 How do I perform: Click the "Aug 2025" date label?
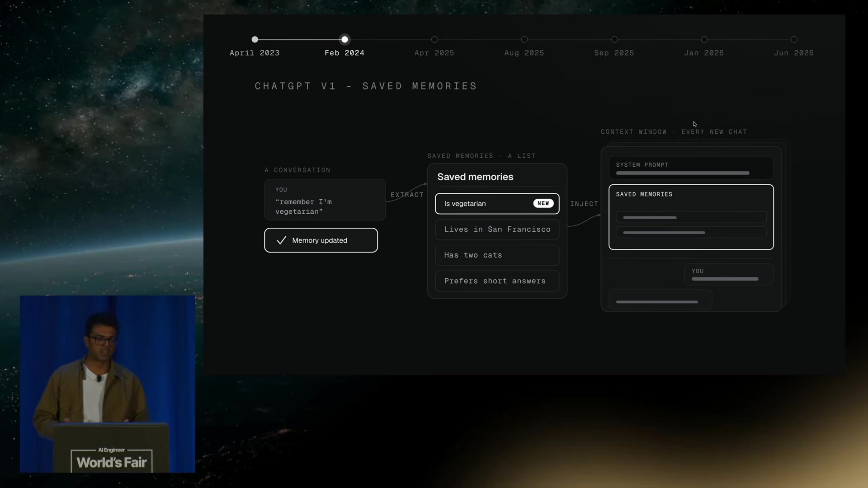point(524,53)
